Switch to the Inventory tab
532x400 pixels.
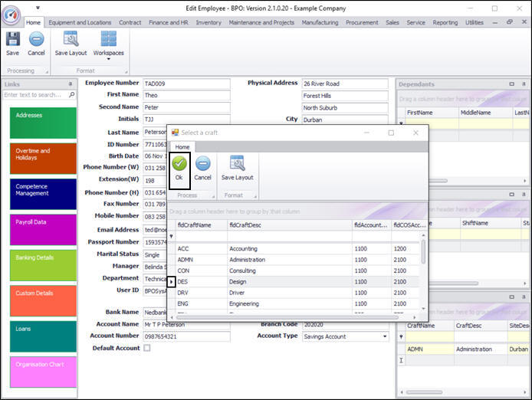[x=209, y=22]
